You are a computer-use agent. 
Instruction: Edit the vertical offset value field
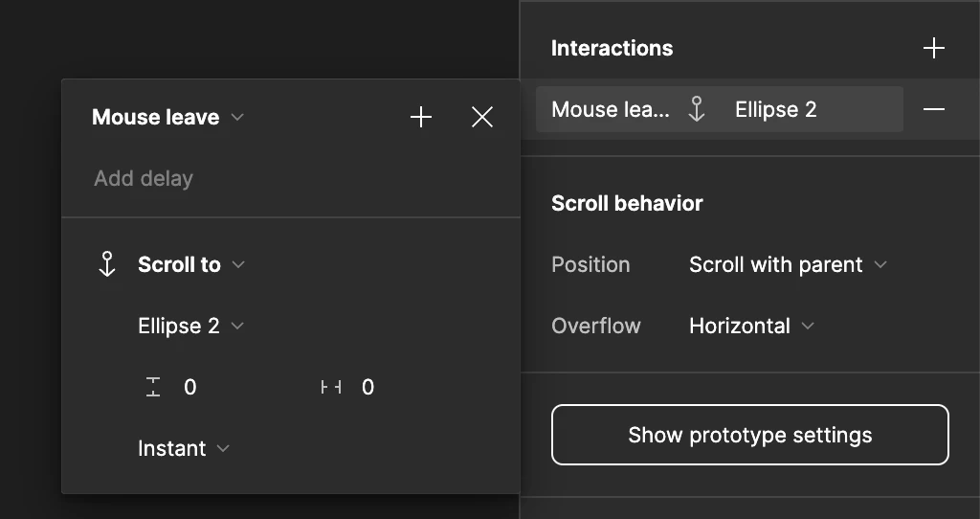(x=190, y=388)
